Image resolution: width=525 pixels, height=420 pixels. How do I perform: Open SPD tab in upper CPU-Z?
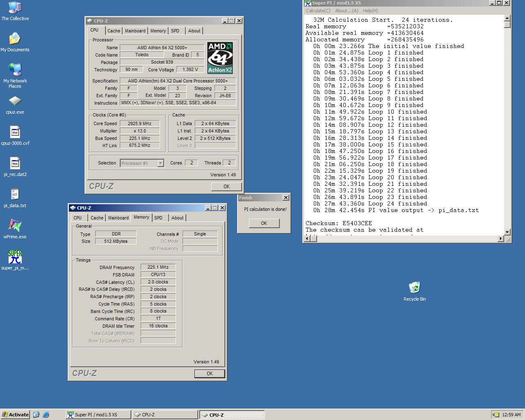point(175,31)
